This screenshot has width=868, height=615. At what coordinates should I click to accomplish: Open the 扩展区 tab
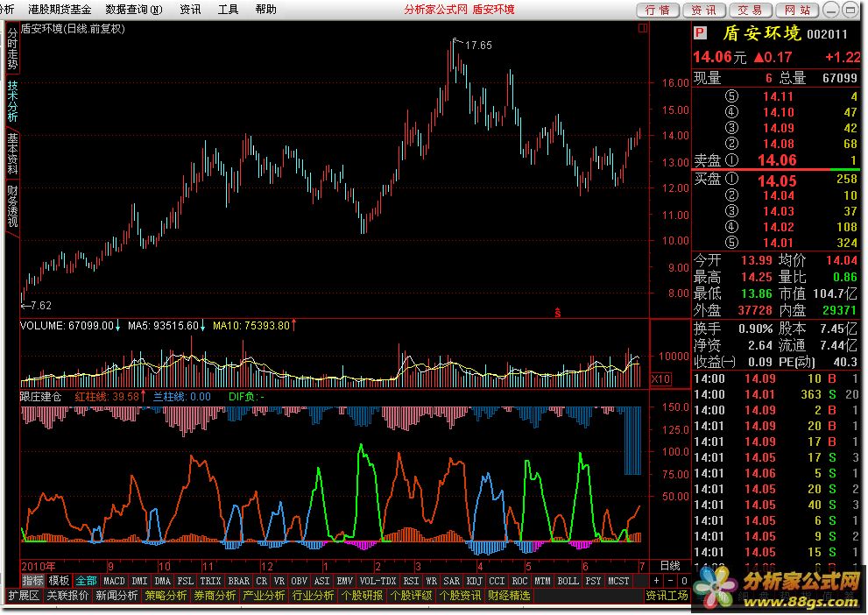[24, 596]
